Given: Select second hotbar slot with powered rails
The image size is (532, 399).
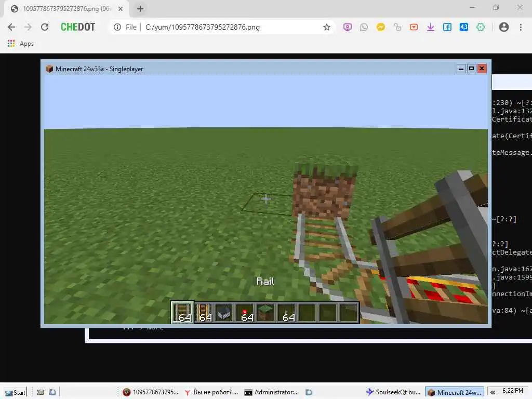Looking at the screenshot, I should [x=204, y=312].
